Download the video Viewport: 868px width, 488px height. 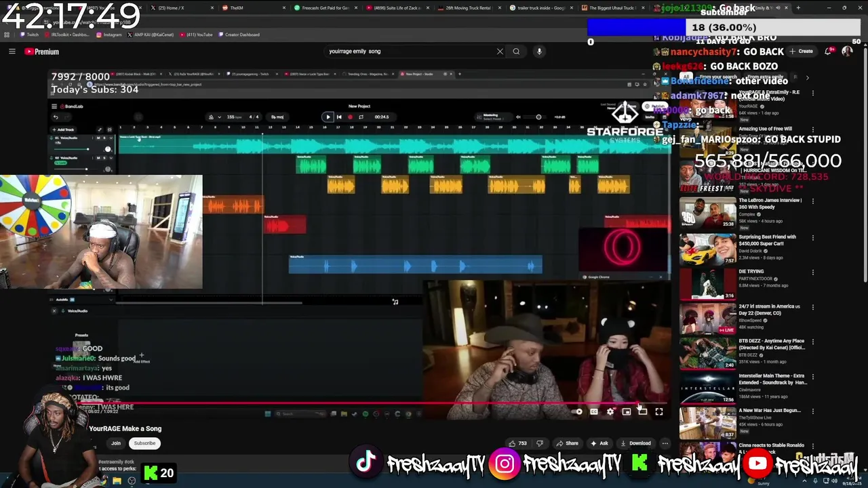click(636, 443)
